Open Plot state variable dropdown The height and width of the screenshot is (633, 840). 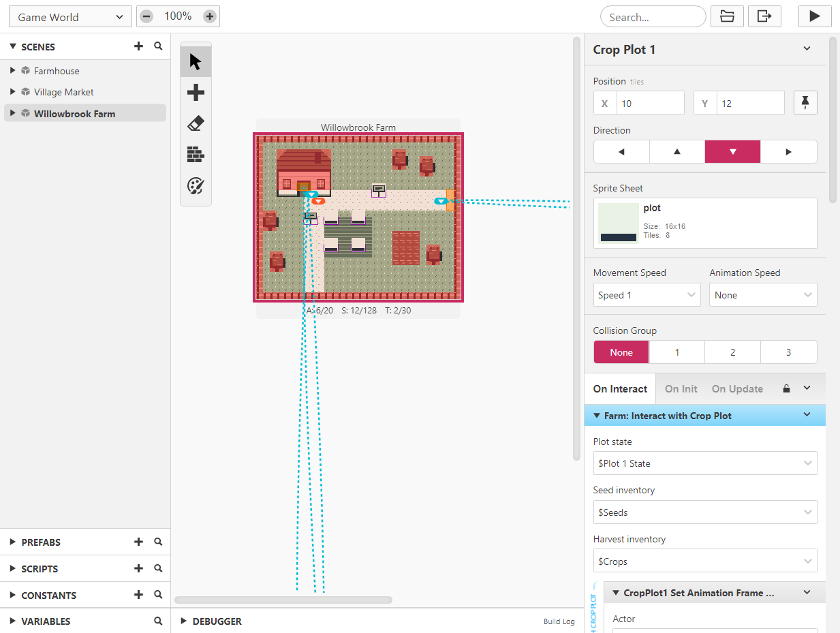click(x=705, y=463)
